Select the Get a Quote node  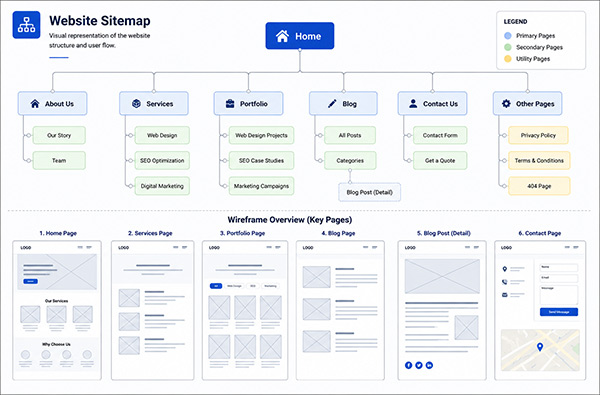coord(440,160)
